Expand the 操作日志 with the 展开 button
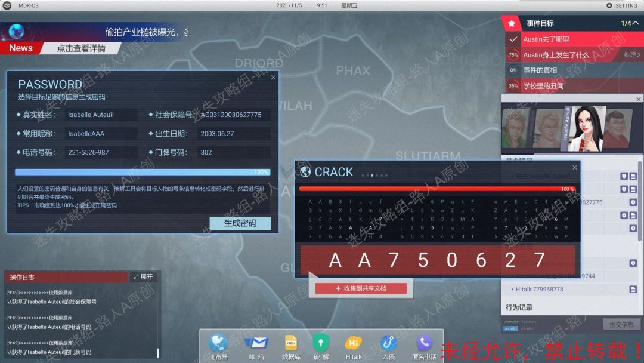This screenshot has height=363, width=644. point(143,277)
